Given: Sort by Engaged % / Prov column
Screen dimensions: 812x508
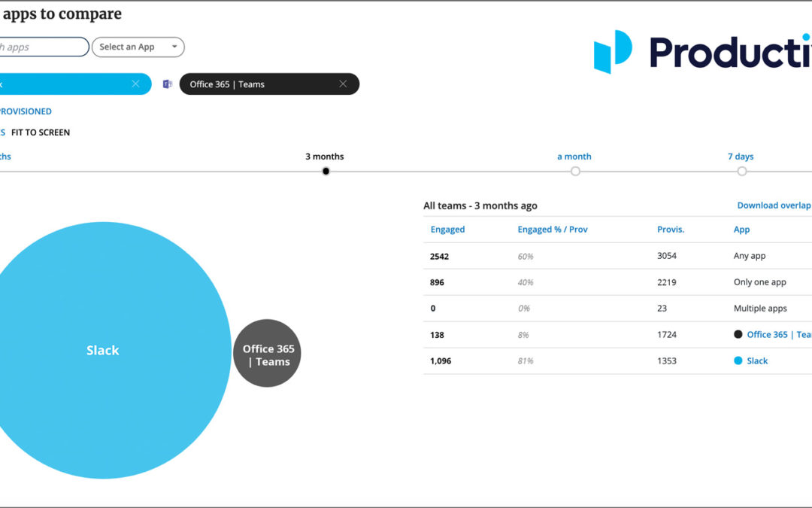Looking at the screenshot, I should (553, 229).
